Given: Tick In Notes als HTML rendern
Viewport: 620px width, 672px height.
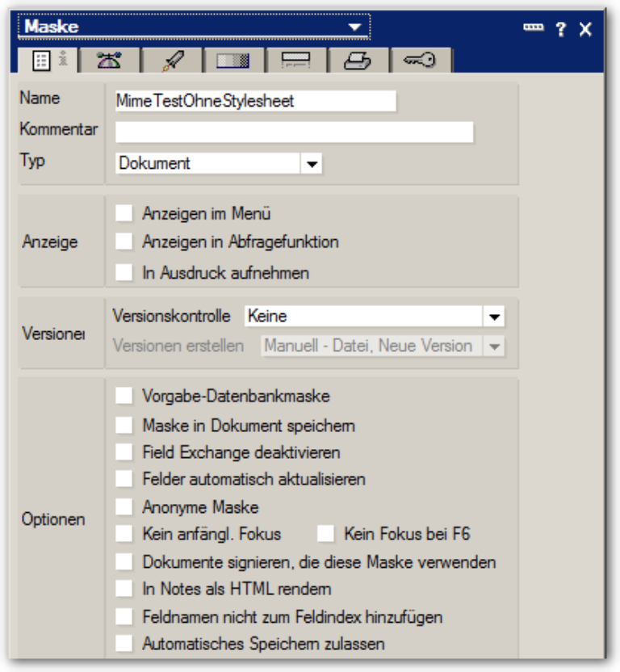Looking at the screenshot, I should 124,589.
